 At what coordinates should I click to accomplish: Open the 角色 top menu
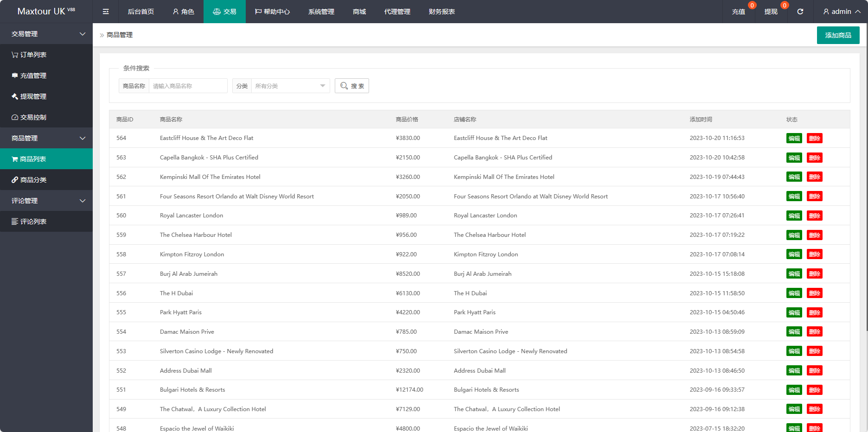183,12
